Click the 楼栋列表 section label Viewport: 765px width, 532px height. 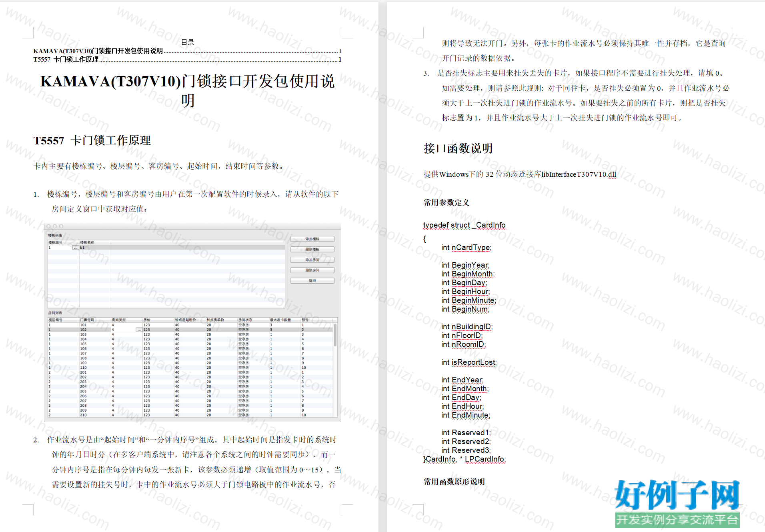[x=55, y=236]
